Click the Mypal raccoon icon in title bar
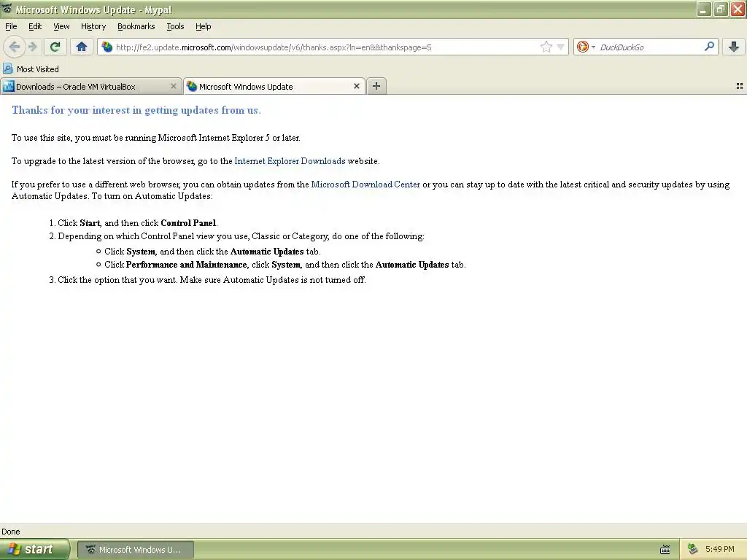This screenshot has width=747, height=560. pyautogui.click(x=7, y=9)
